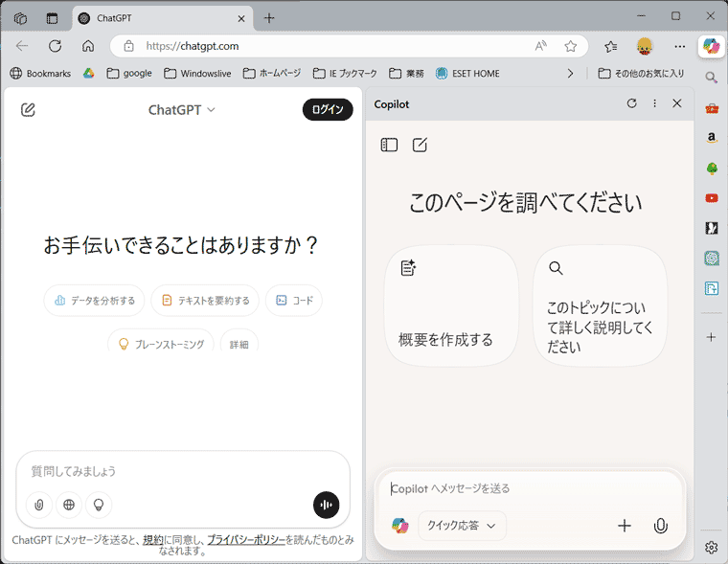
Task: Select the テキストを要約する suggestion
Action: pos(205,301)
